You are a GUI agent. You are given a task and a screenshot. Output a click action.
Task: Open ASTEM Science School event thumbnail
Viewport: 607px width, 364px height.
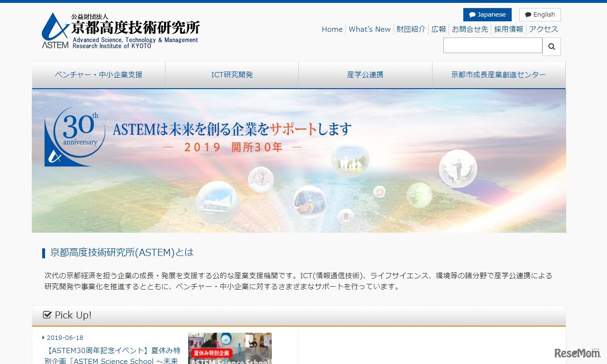coord(230,348)
